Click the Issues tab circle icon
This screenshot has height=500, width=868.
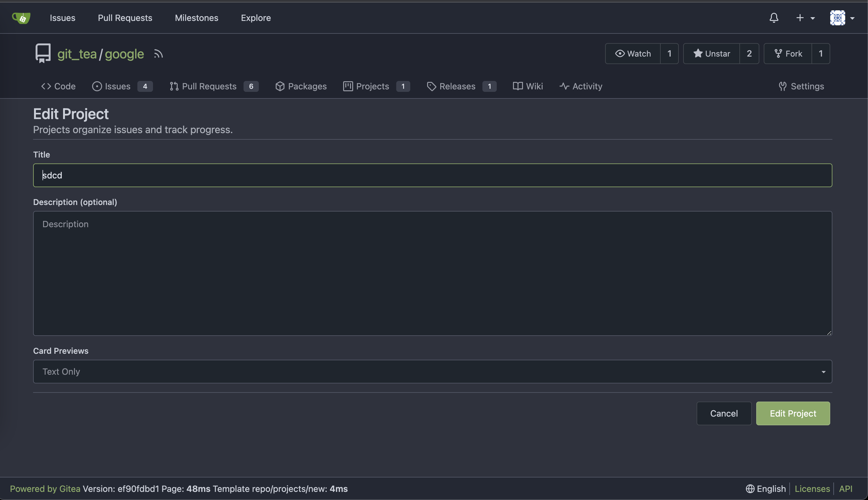tap(97, 86)
